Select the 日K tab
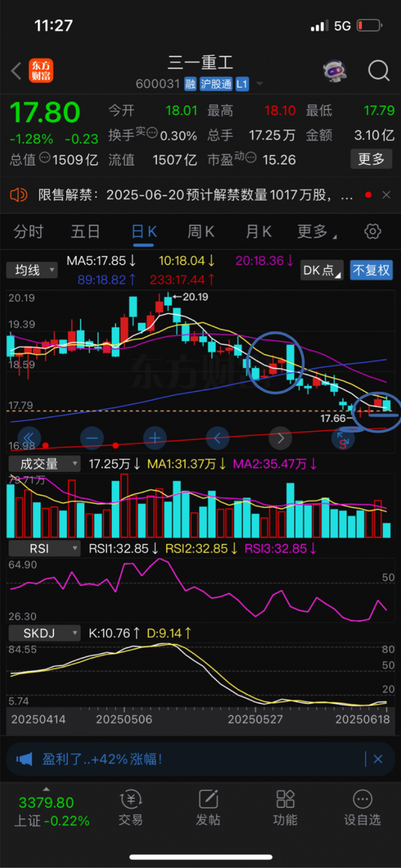The height and width of the screenshot is (868, 401). [x=144, y=232]
